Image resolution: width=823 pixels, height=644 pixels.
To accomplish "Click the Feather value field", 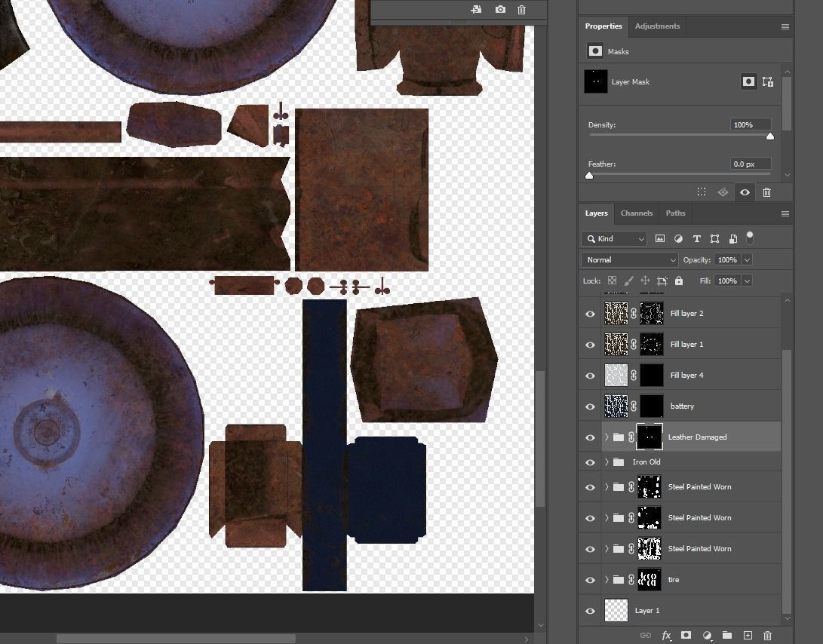I will 751,164.
